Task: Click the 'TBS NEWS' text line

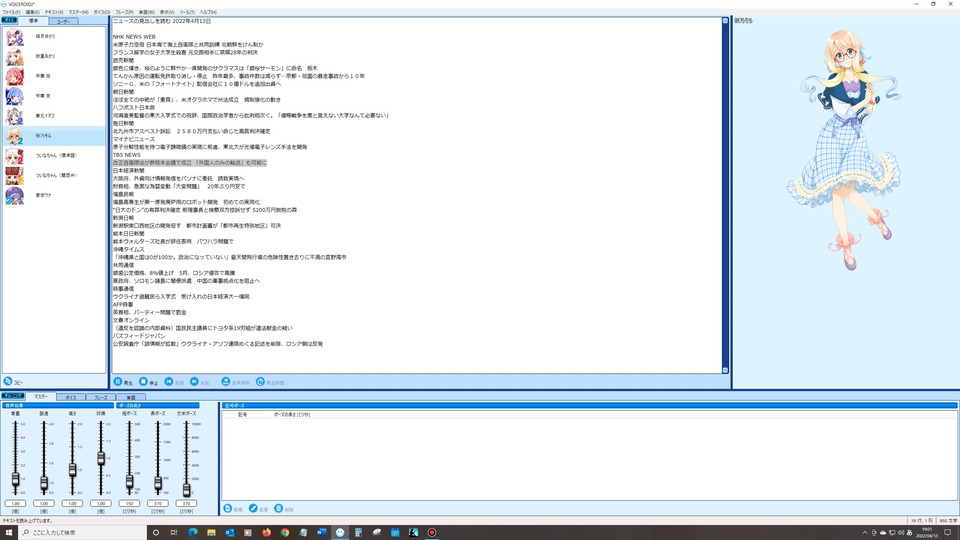Action: pyautogui.click(x=126, y=155)
